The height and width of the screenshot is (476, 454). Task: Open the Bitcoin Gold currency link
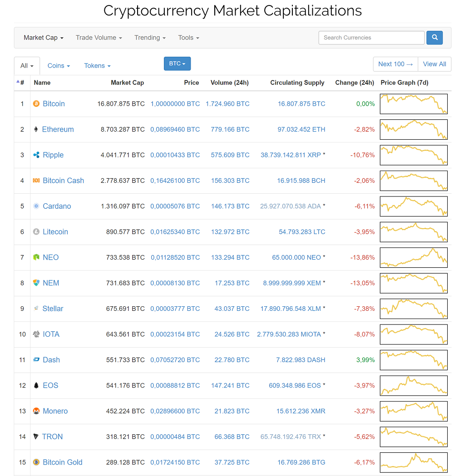coord(63,462)
